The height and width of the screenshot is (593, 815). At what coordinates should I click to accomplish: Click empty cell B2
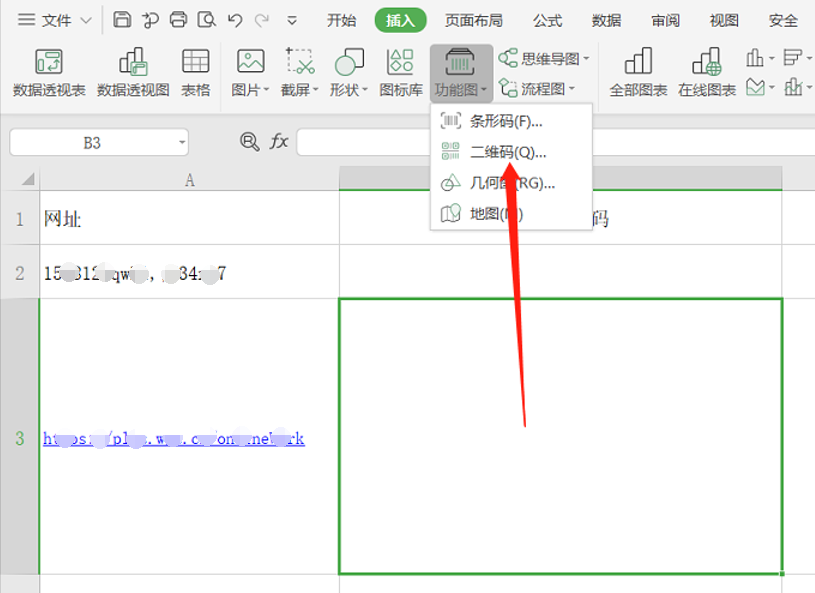point(560,272)
